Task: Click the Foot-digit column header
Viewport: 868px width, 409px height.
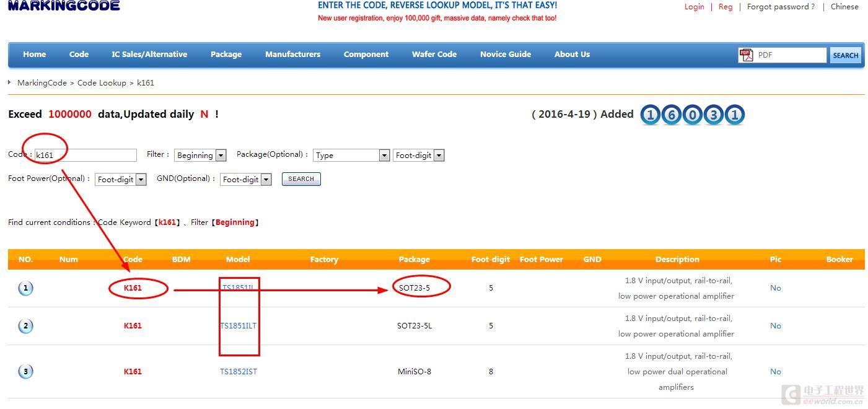Action: coord(491,260)
